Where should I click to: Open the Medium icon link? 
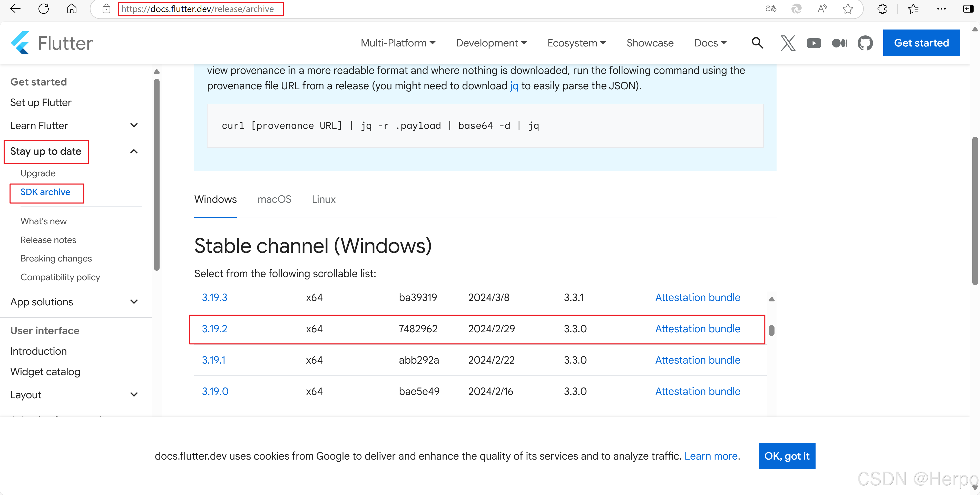(x=839, y=43)
